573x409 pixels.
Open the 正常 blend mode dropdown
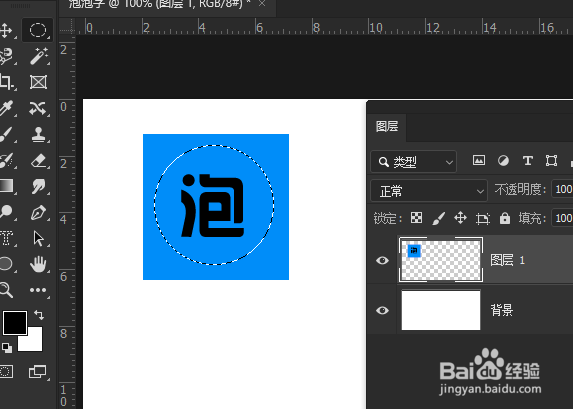[x=429, y=191]
